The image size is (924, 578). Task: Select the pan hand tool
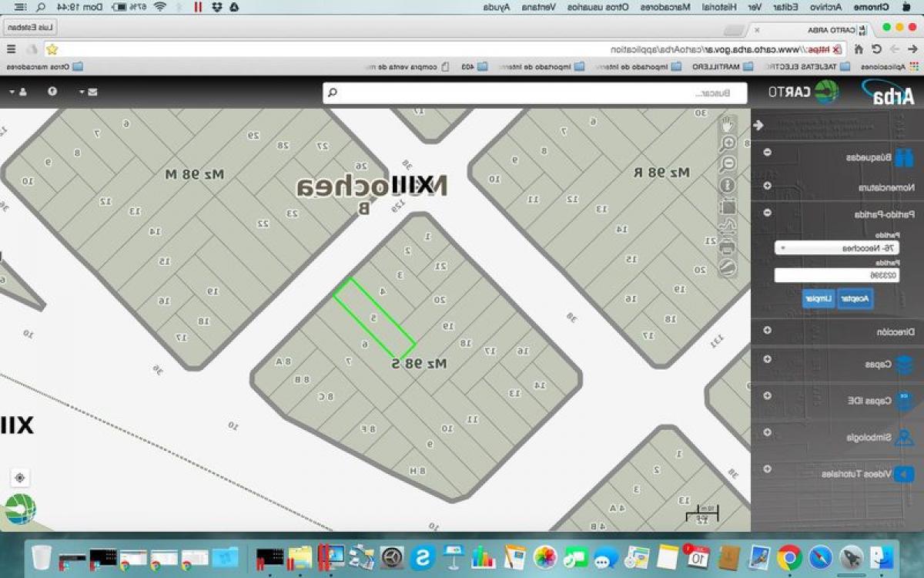pos(728,124)
